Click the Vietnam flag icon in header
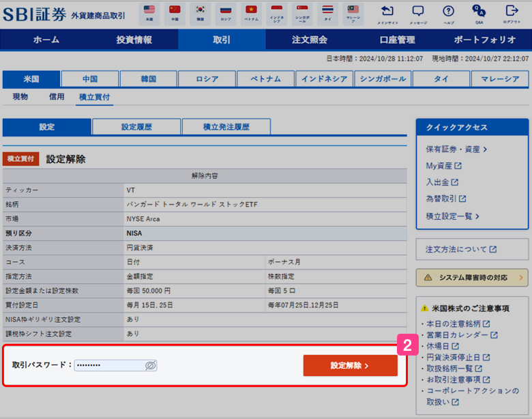This screenshot has height=419, width=532. [251, 13]
